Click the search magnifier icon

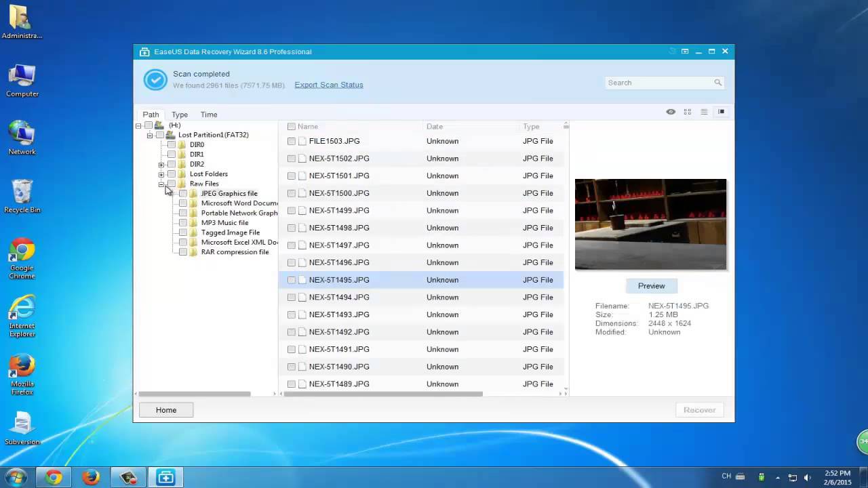pos(717,83)
